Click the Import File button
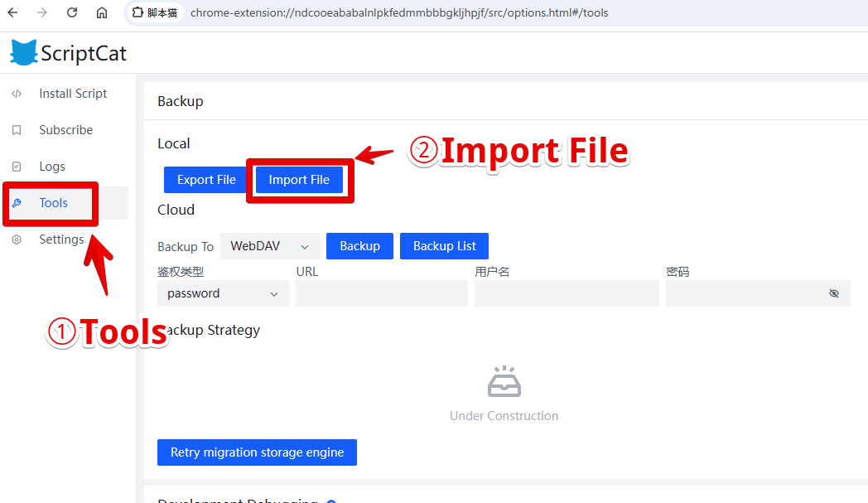 tap(299, 180)
